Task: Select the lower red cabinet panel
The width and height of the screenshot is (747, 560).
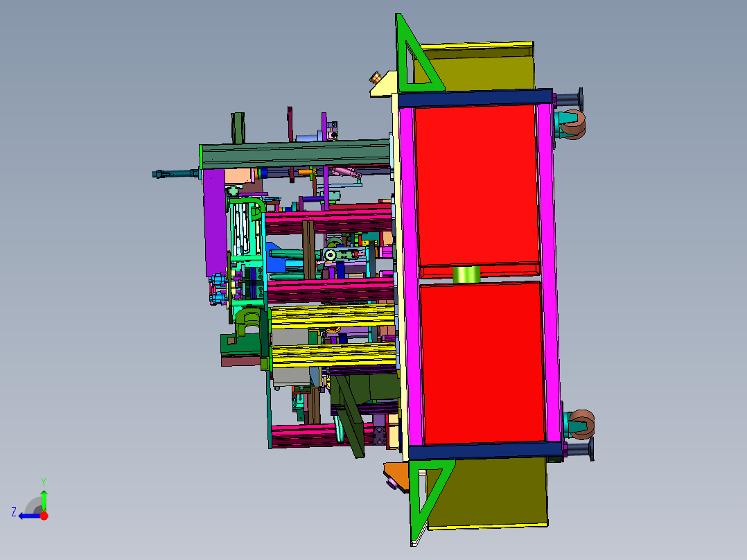Action: pyautogui.click(x=482, y=363)
